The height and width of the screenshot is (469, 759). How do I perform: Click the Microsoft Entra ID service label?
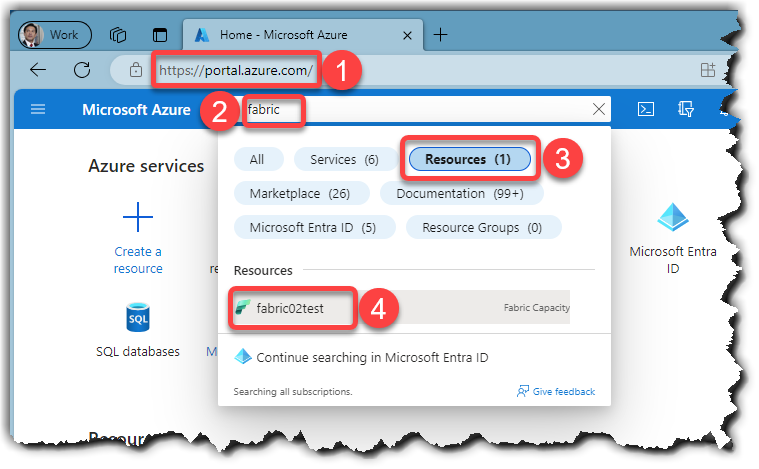click(x=673, y=260)
